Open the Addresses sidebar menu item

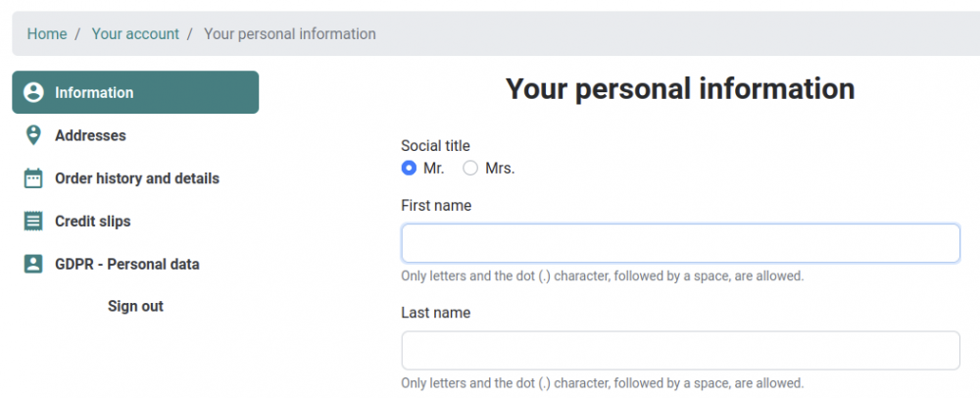(90, 135)
